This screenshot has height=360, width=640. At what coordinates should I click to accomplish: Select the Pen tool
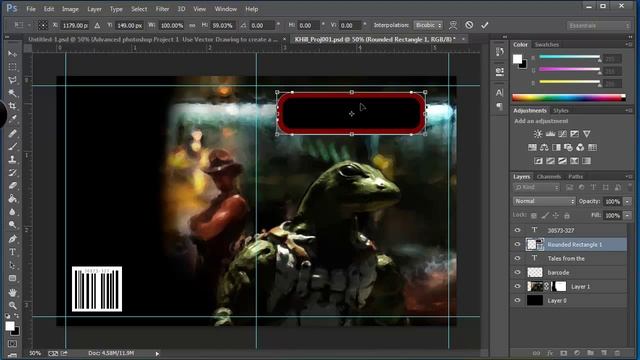pyautogui.click(x=12, y=239)
